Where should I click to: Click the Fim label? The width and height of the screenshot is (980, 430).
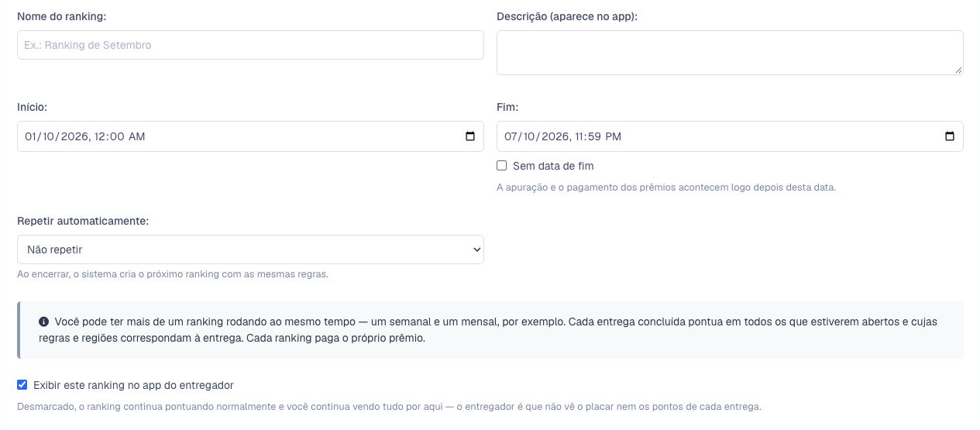(507, 107)
